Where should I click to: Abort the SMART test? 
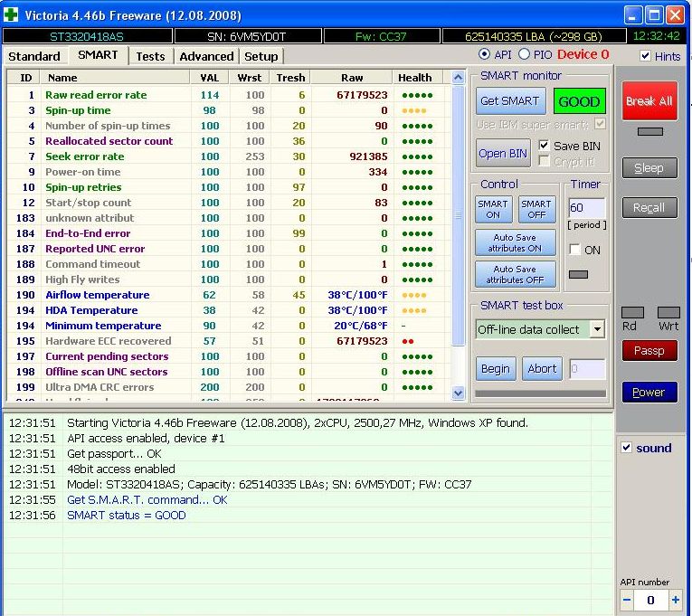542,368
